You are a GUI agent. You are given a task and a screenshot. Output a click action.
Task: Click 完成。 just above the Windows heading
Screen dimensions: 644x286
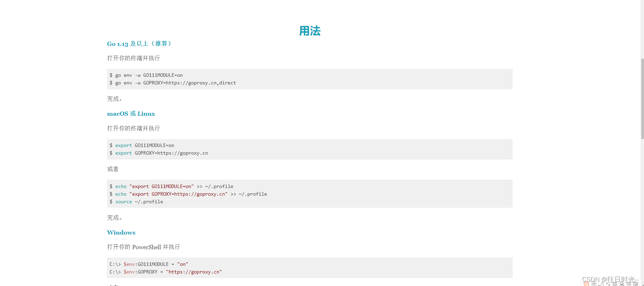click(x=115, y=218)
